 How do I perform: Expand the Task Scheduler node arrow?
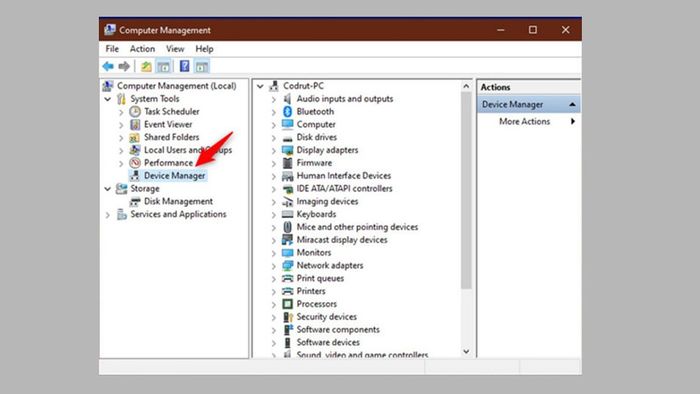coord(121,112)
